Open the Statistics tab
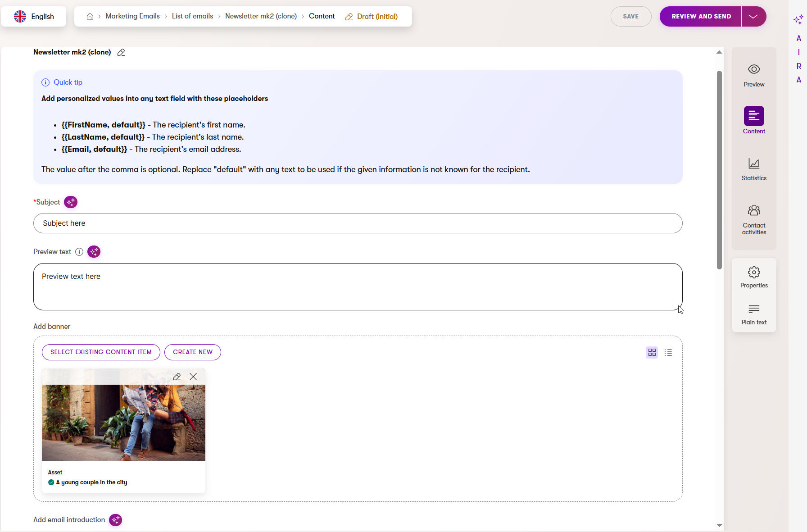The image size is (807, 532). click(754, 169)
